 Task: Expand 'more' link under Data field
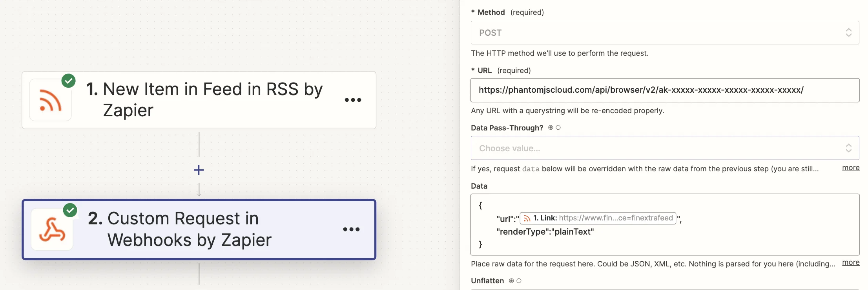click(x=851, y=262)
